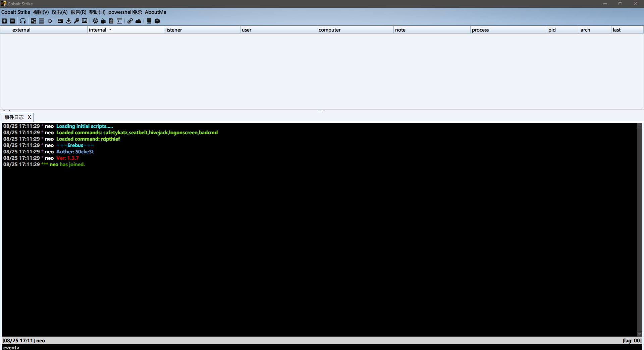Screen dimensions: 644x350
Task: Click the connect to team server plus icon
Action: coord(4,21)
